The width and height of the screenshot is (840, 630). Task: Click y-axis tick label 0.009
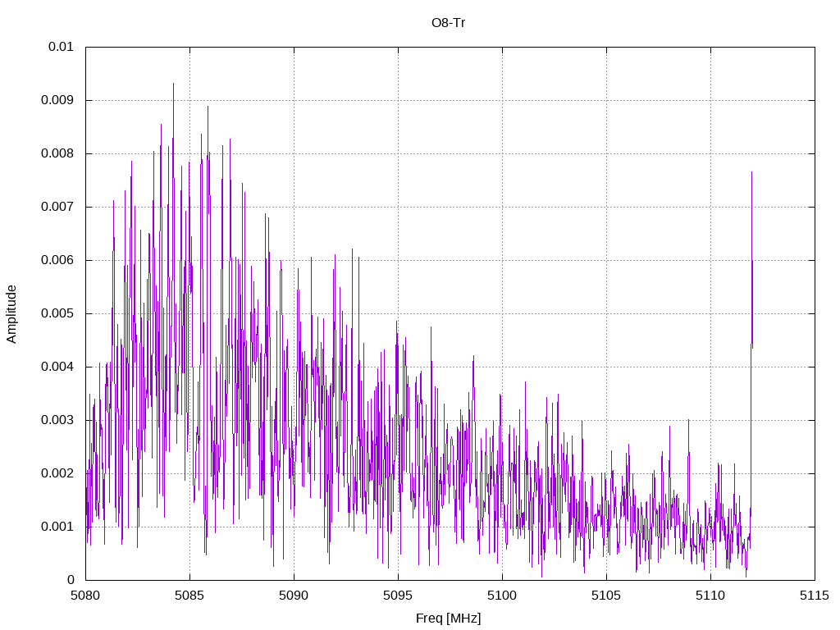click(x=57, y=100)
